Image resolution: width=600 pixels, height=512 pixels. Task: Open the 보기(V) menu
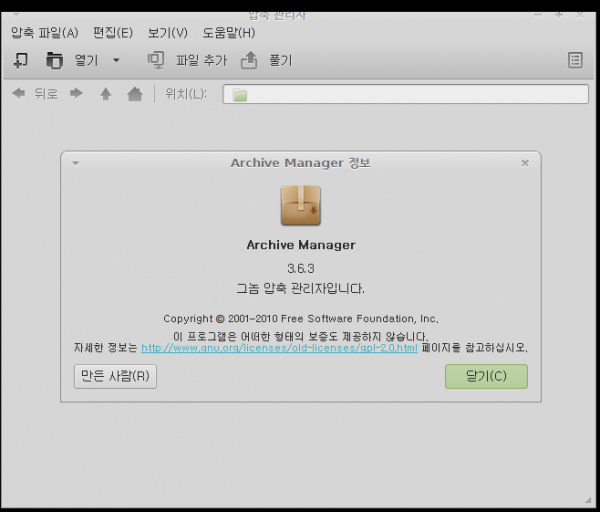click(x=168, y=33)
